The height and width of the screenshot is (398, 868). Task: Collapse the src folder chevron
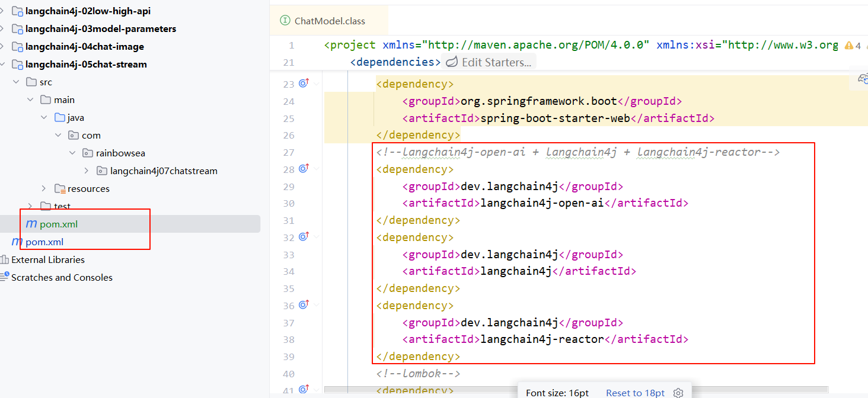[x=16, y=82]
